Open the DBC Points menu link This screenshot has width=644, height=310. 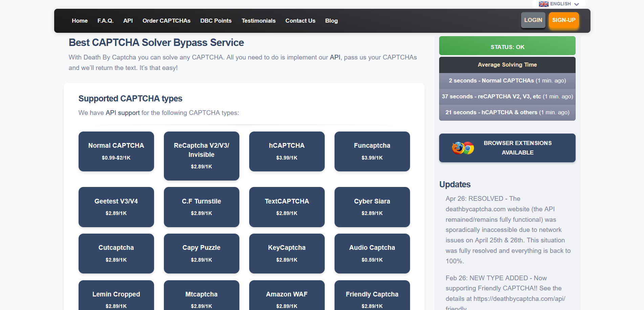[x=216, y=21]
